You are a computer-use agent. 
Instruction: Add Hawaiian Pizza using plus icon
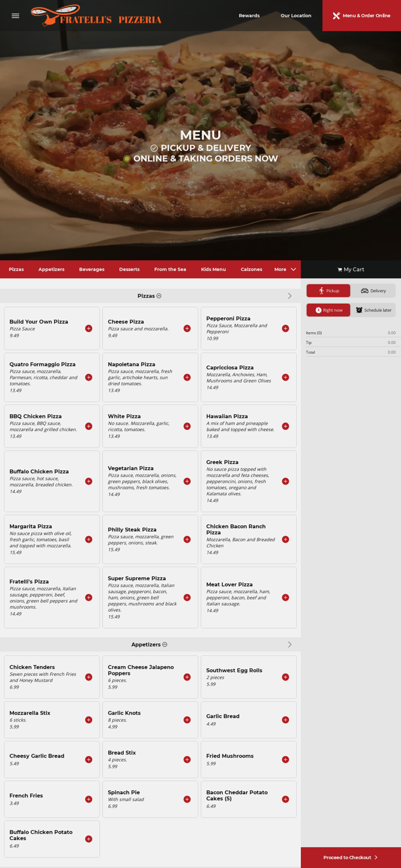pos(285,426)
